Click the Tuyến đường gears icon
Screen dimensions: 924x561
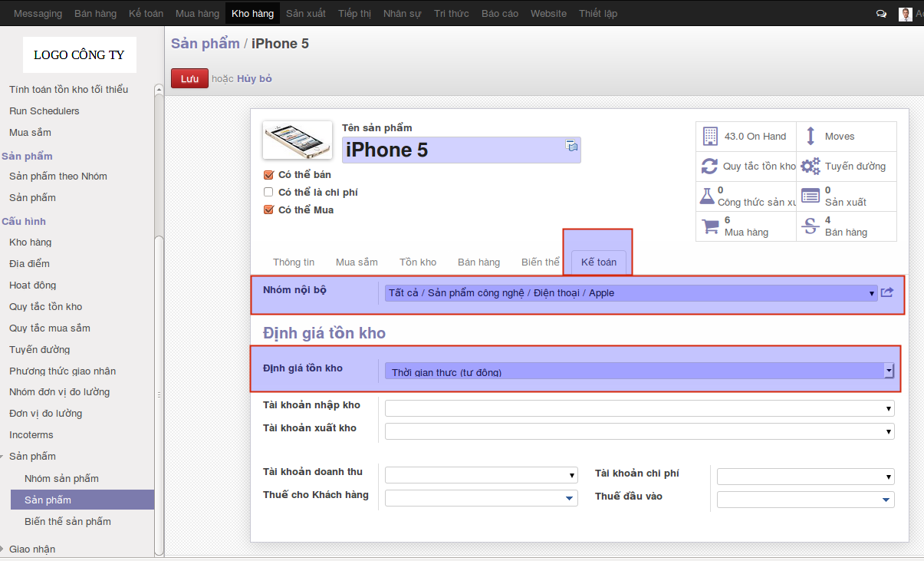811,166
